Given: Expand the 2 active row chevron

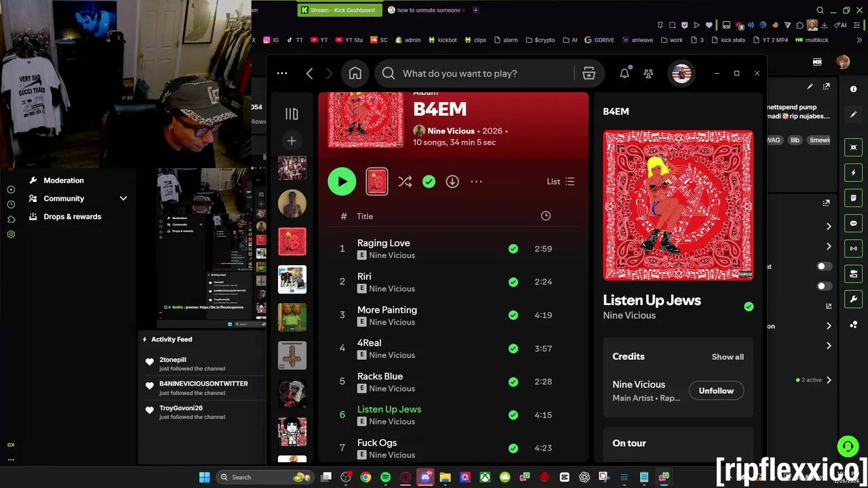Looking at the screenshot, I should coord(829,380).
